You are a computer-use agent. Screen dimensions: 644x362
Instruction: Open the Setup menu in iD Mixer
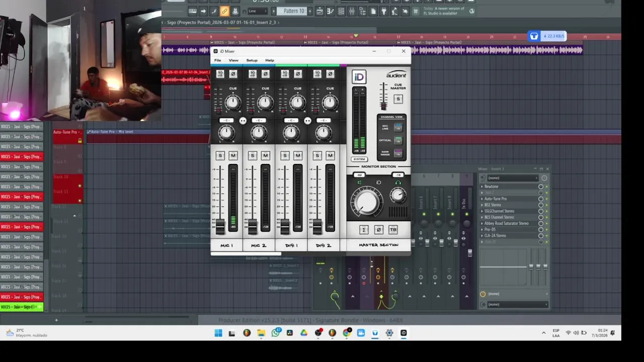click(252, 60)
